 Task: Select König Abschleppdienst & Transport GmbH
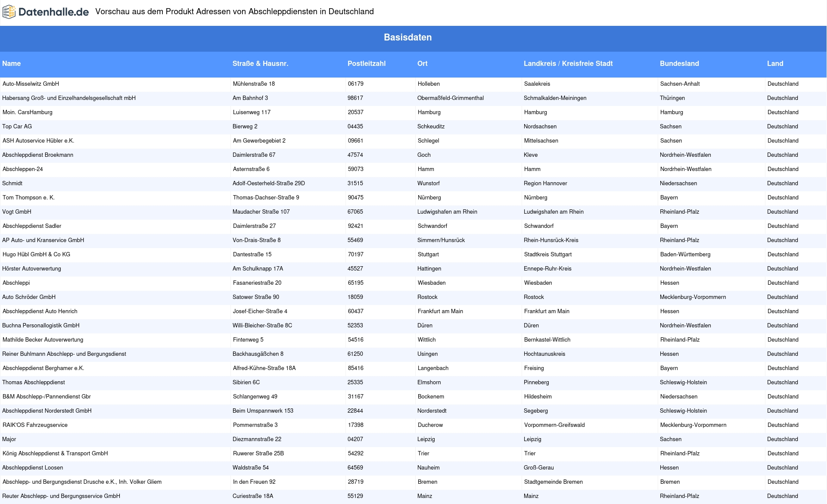(55, 454)
